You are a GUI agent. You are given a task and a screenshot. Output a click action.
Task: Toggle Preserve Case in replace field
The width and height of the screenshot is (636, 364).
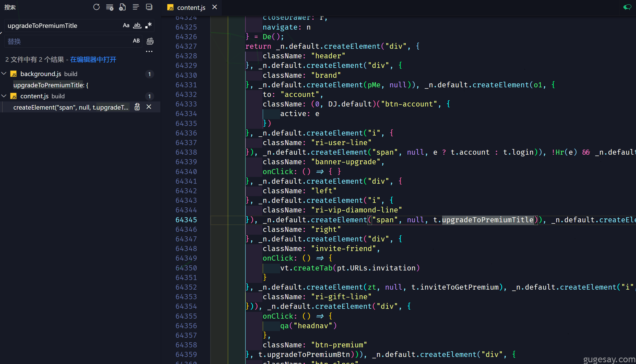136,41
